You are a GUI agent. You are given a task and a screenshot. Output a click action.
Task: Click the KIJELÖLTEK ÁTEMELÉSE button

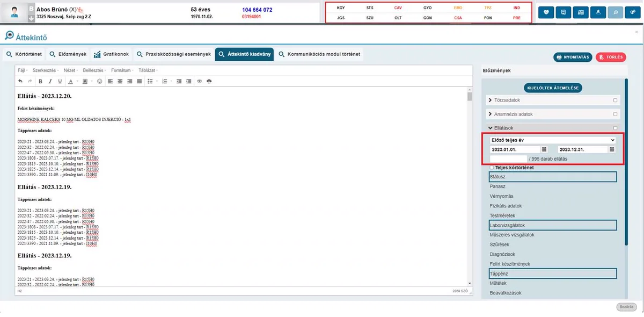coord(553,88)
